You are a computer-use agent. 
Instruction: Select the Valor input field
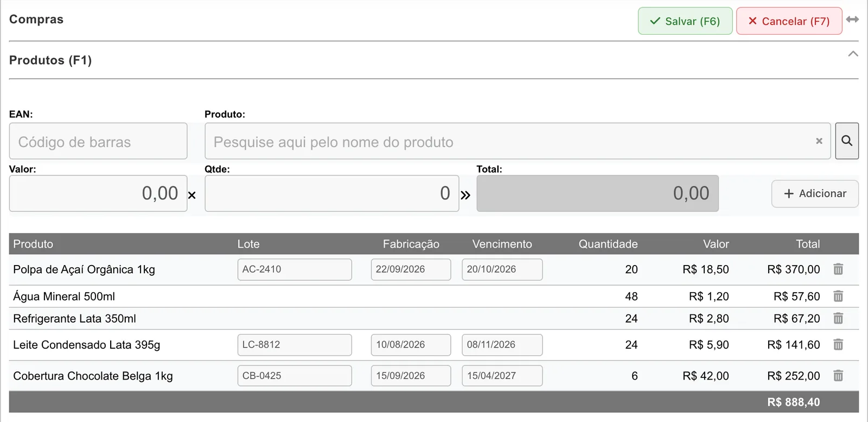click(98, 193)
